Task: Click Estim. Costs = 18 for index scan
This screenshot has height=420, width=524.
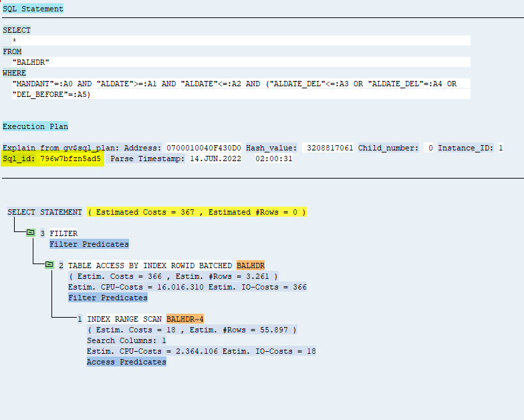Action: point(192,330)
